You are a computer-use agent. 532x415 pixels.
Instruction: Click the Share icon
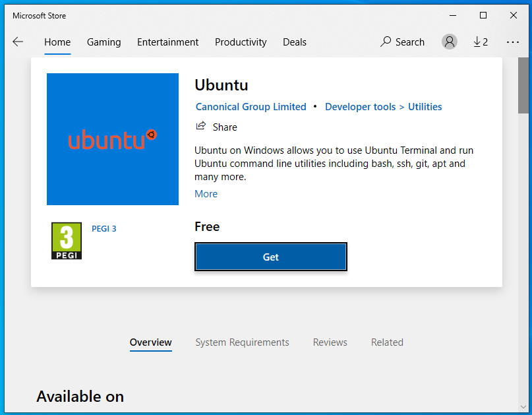201,126
